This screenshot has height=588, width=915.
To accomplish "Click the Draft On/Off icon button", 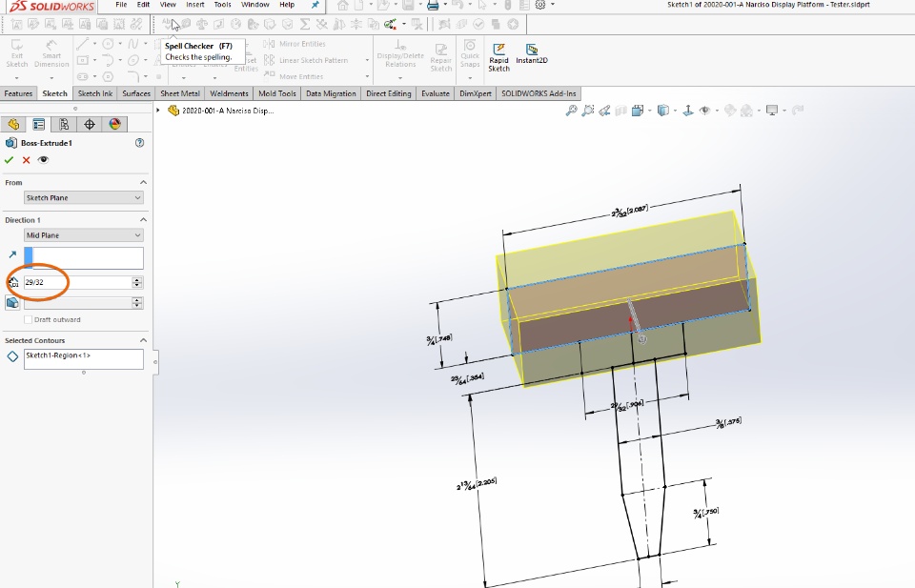I will coord(12,303).
